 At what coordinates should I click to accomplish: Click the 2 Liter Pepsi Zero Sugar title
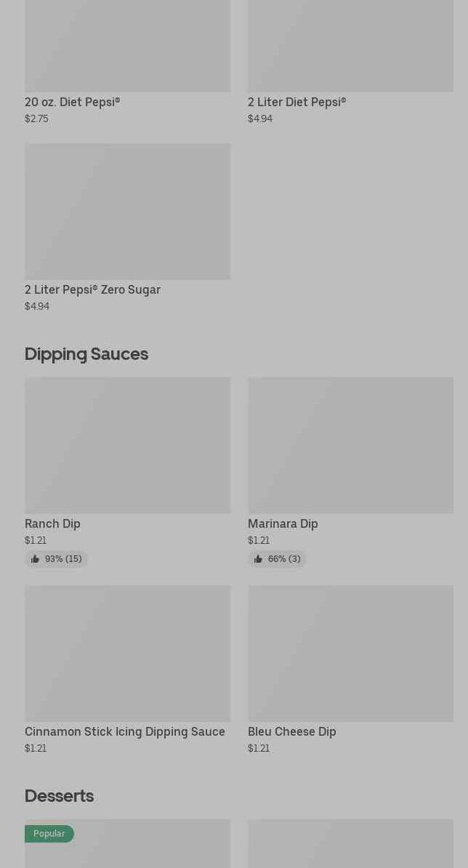pos(92,290)
